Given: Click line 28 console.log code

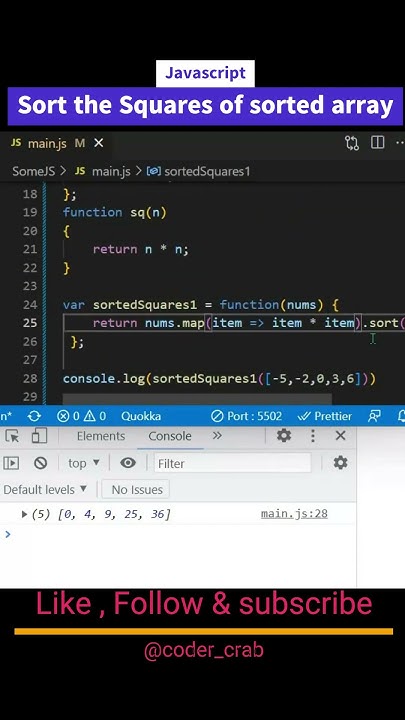Looking at the screenshot, I should pos(219,378).
